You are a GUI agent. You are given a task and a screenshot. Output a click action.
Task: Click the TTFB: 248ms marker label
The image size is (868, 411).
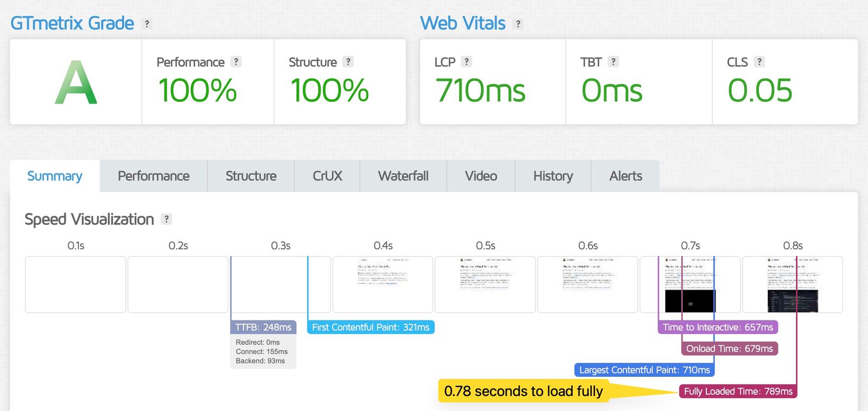point(263,327)
